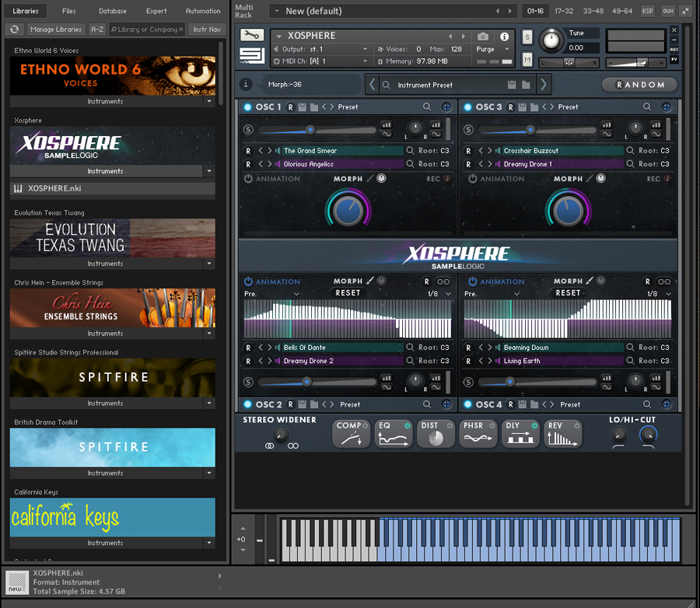Click the magnifier next to The Grand Smear

[410, 150]
